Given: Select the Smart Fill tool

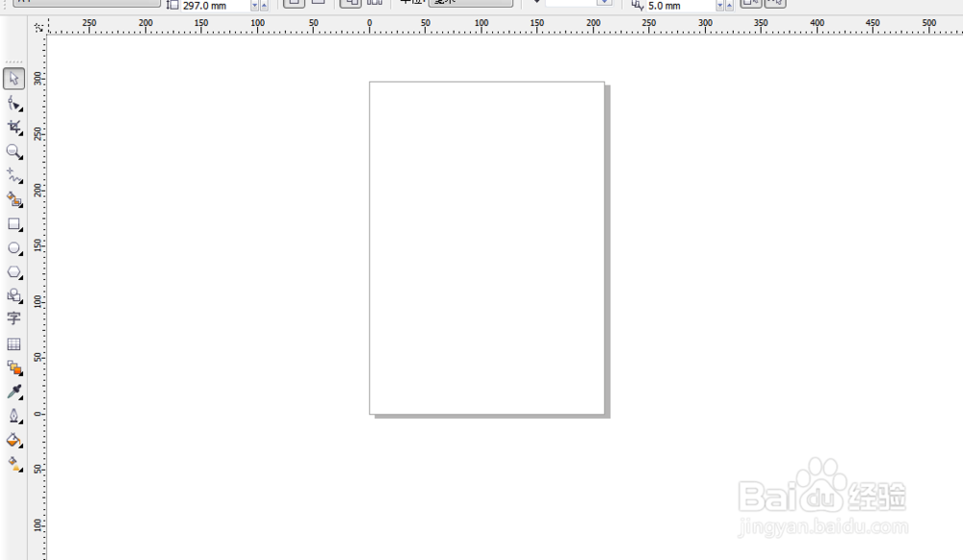Looking at the screenshot, I should tap(14, 199).
